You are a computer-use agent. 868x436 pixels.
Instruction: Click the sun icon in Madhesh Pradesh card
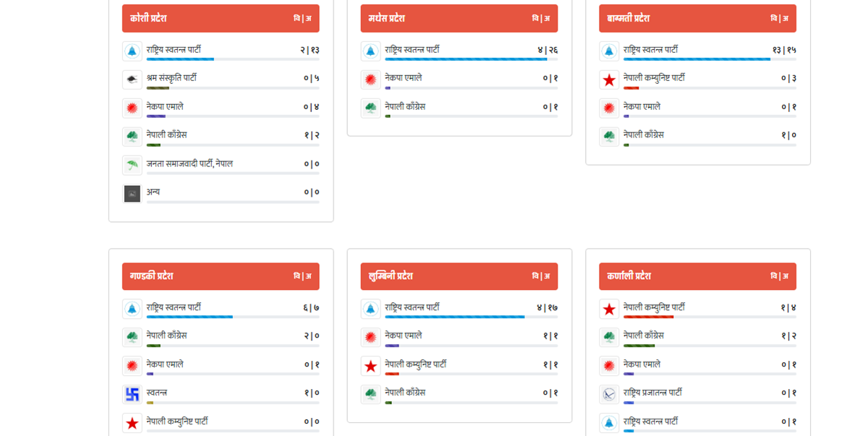370,80
